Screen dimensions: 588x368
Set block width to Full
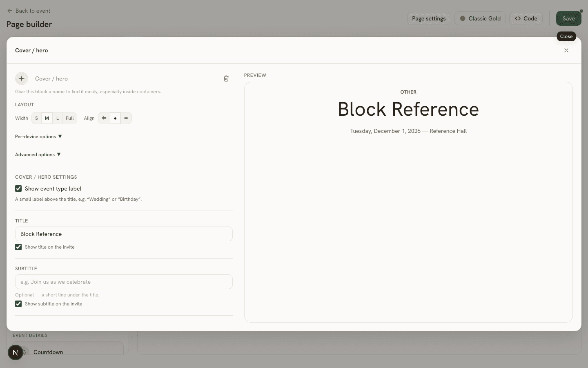click(70, 118)
